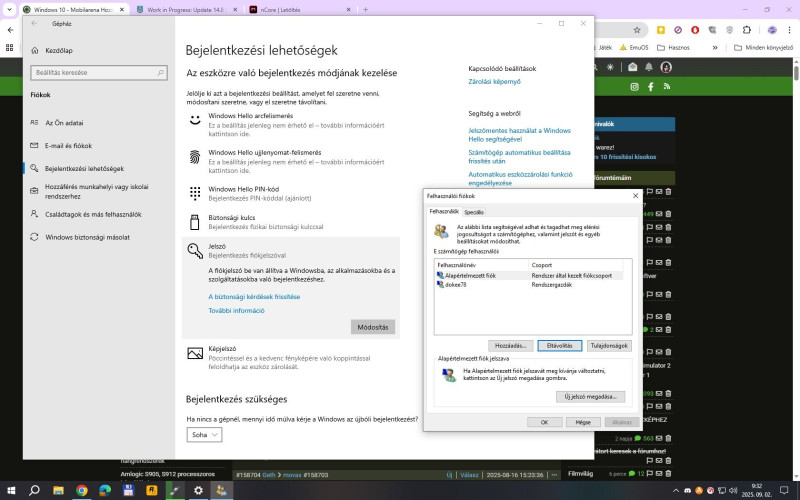Go back with the Settings window back arrow
The image size is (800, 500).
tap(34, 23)
